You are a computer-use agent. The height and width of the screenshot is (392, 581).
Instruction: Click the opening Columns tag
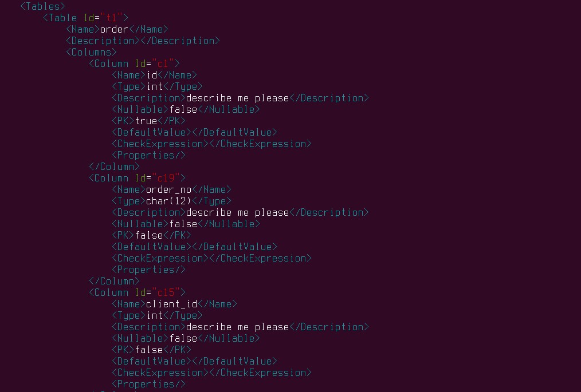[x=91, y=52]
